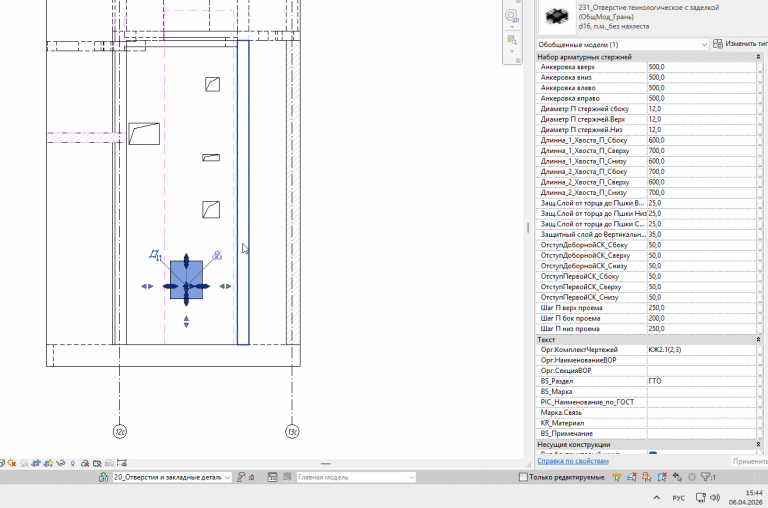Open 'Обобщенные модели (1)' filter dropdown
768x508 pixels.
[623, 45]
